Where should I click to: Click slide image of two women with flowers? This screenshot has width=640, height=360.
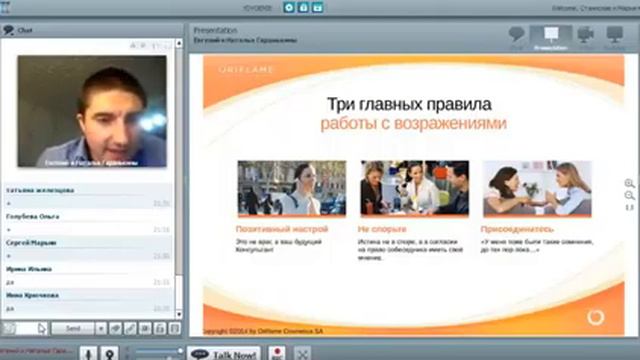coord(537,188)
